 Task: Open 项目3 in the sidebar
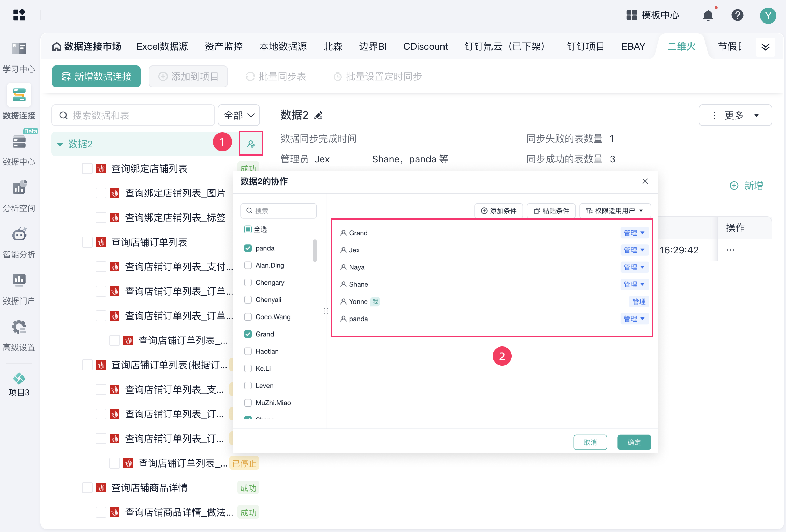pyautogui.click(x=19, y=384)
